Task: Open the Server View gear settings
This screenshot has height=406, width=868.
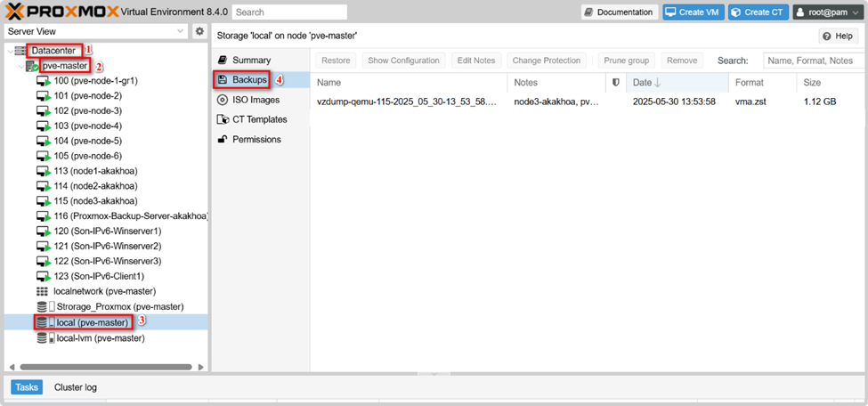Action: coord(199,32)
